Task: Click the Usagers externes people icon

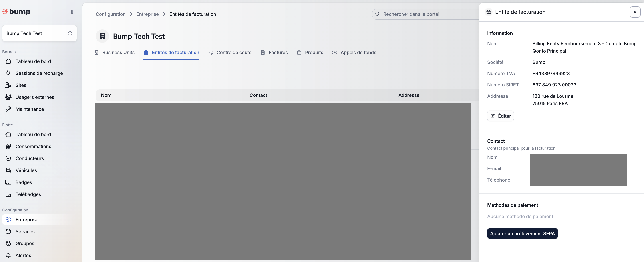Action: pos(8,97)
